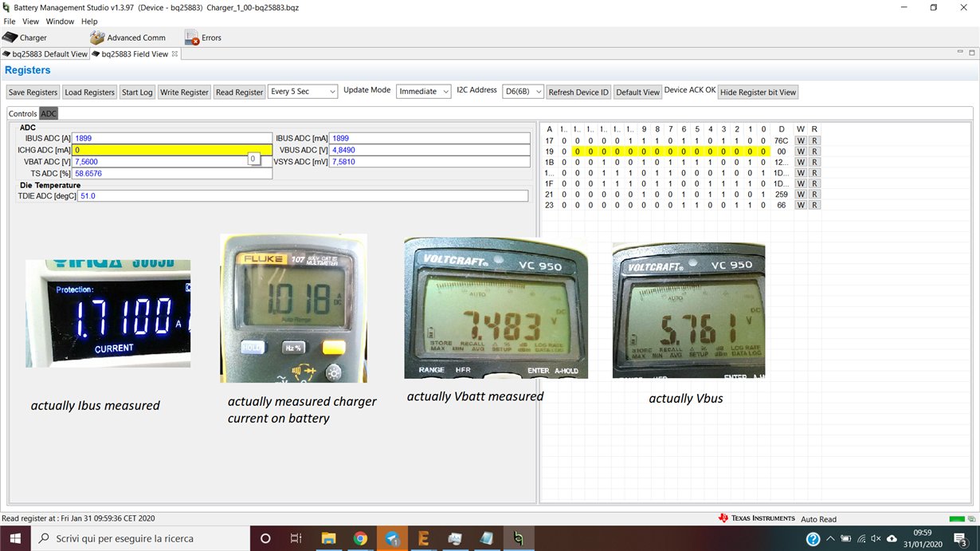Read register 19 with R button
This screenshot has width=980, height=551.
click(814, 152)
